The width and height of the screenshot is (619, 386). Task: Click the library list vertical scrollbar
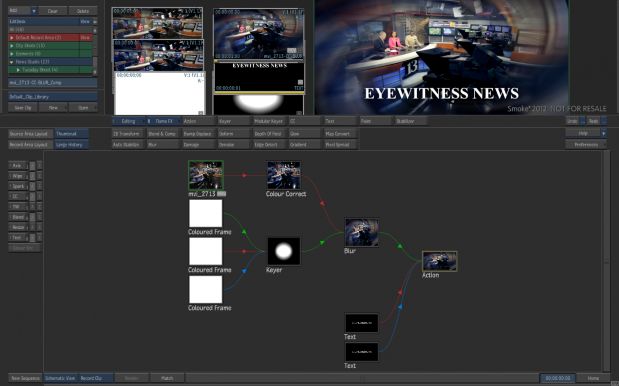coord(95,50)
